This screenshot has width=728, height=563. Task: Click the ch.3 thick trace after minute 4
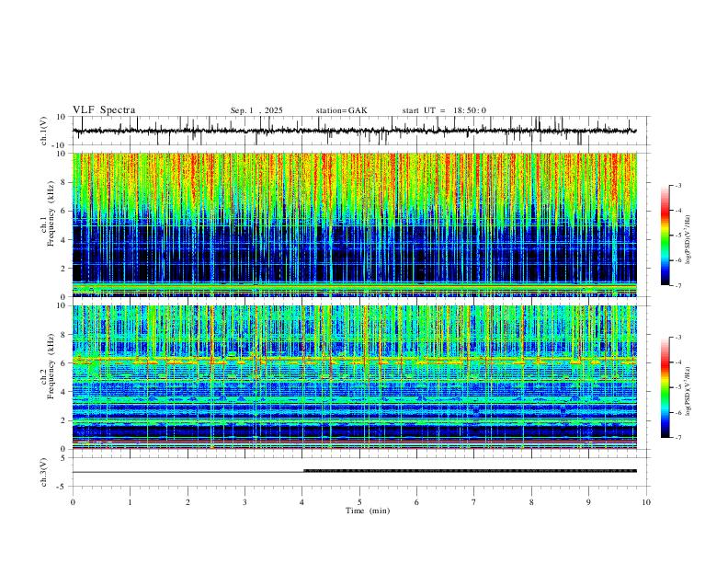pyautogui.click(x=470, y=471)
